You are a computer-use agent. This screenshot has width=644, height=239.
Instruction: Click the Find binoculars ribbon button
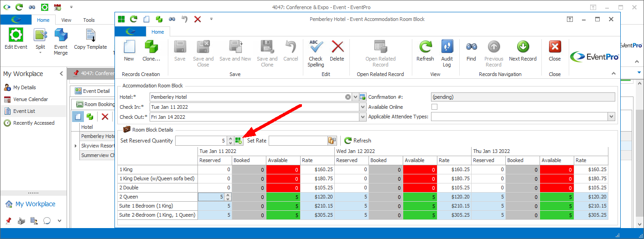(471, 50)
